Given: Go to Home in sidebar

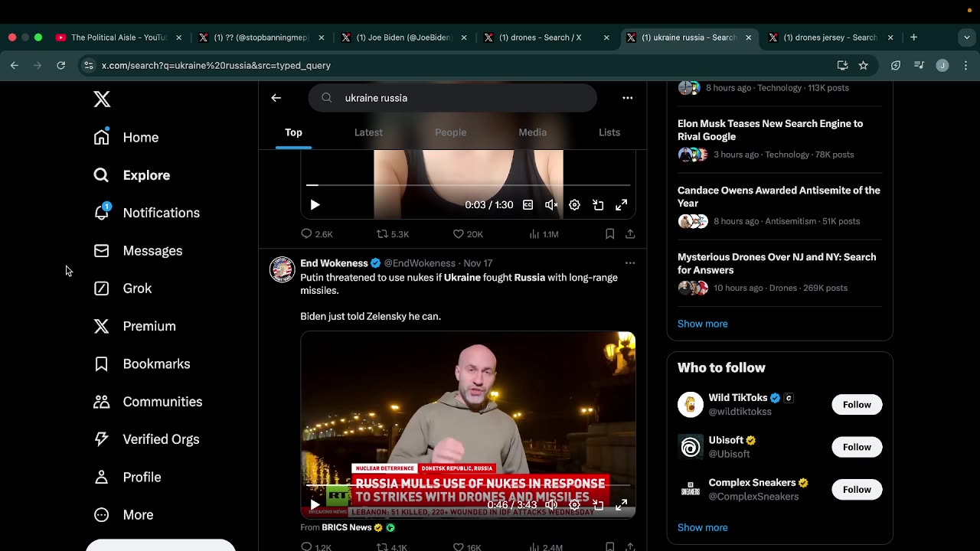Looking at the screenshot, I should tap(126, 137).
